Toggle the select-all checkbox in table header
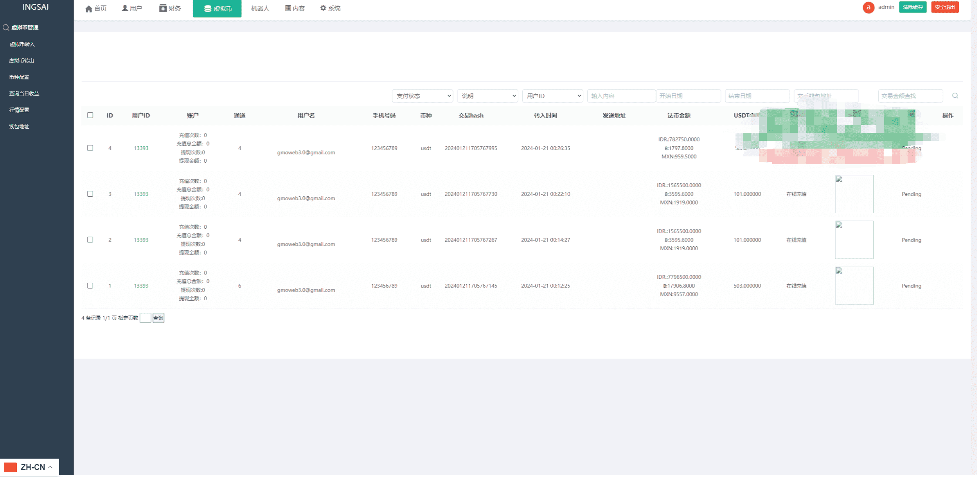The width and height of the screenshot is (980, 477). (90, 115)
